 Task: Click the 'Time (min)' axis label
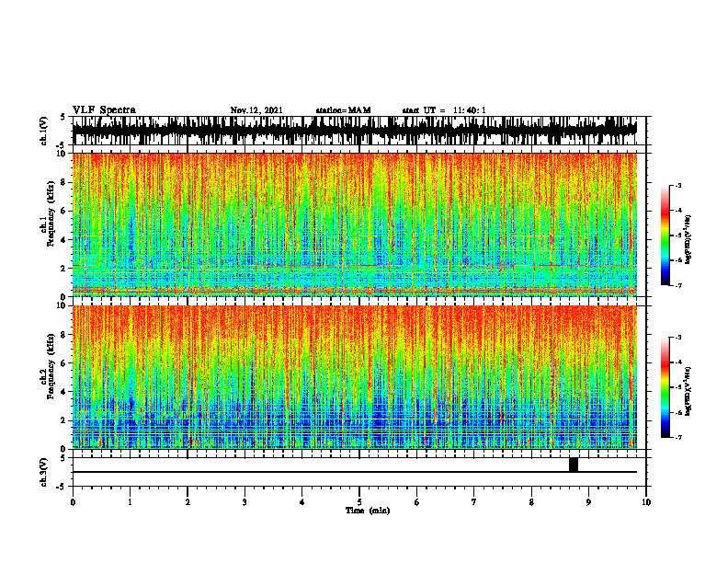coord(368,511)
